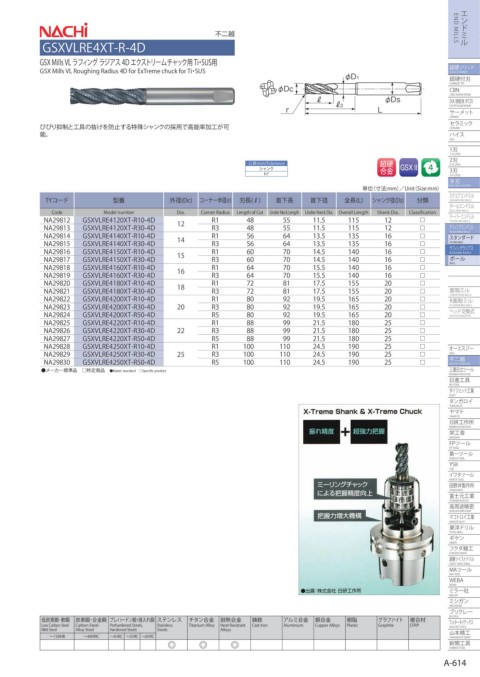Tick the classification box for NA29822
480x677 pixels.
[x=422, y=299]
